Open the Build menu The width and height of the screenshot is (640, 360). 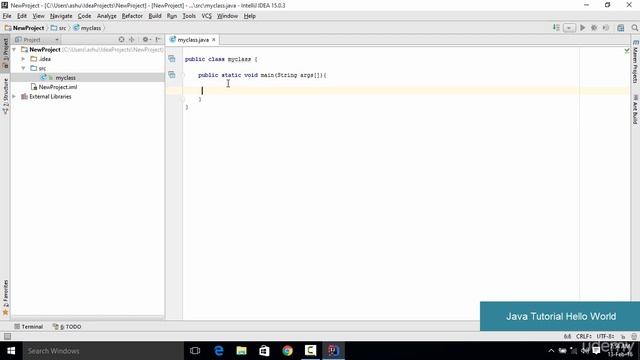[155, 16]
